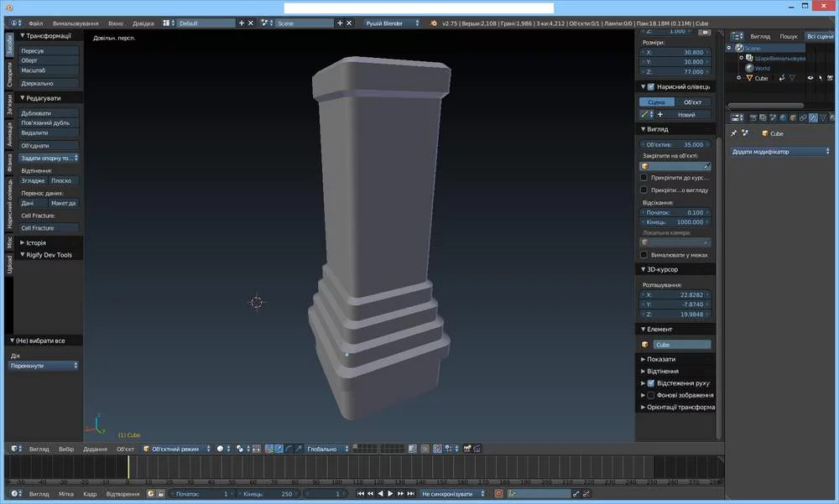The width and height of the screenshot is (839, 504).
Task: Open the Додати модифікатор dropdown
Action: point(780,152)
